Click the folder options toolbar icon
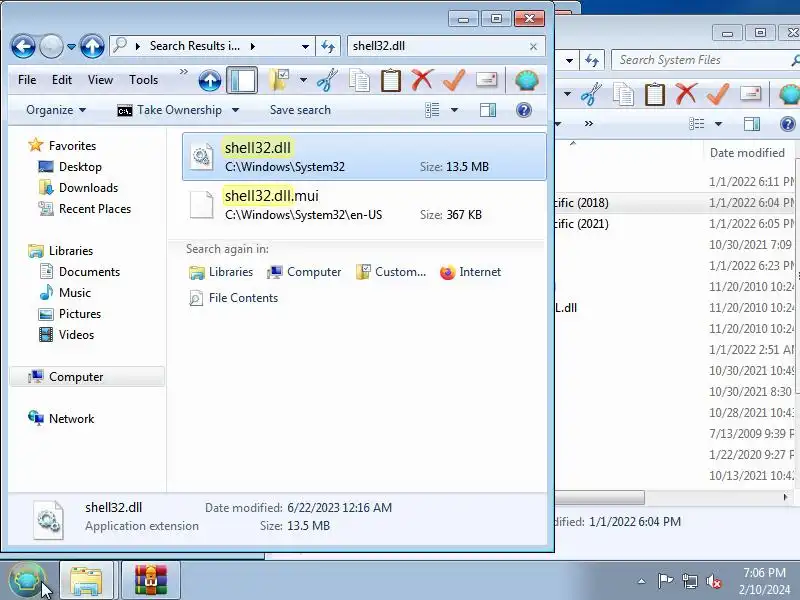The image size is (800, 600). [x=279, y=81]
